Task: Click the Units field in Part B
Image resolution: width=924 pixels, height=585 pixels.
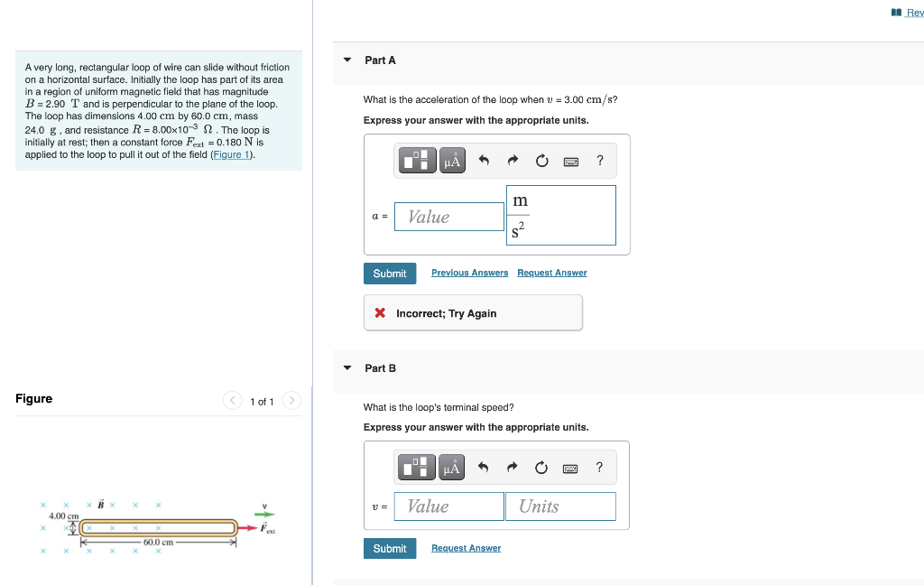Action: tap(560, 506)
